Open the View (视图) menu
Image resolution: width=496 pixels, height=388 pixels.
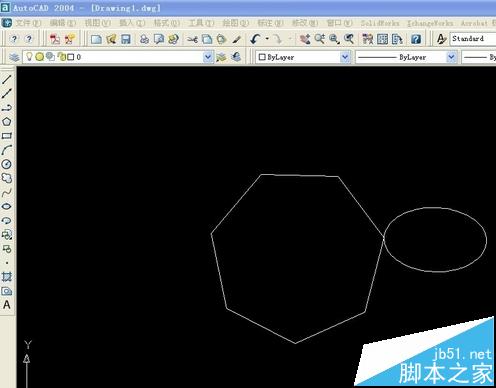point(97,23)
